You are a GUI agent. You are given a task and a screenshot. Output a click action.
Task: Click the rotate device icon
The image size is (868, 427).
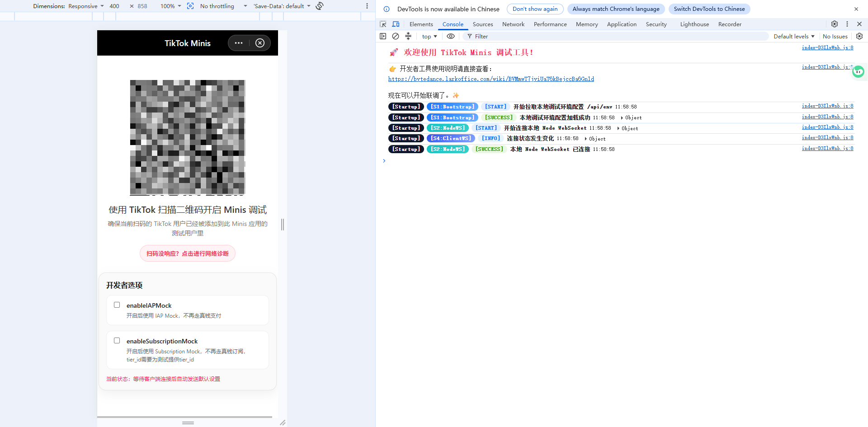(320, 6)
